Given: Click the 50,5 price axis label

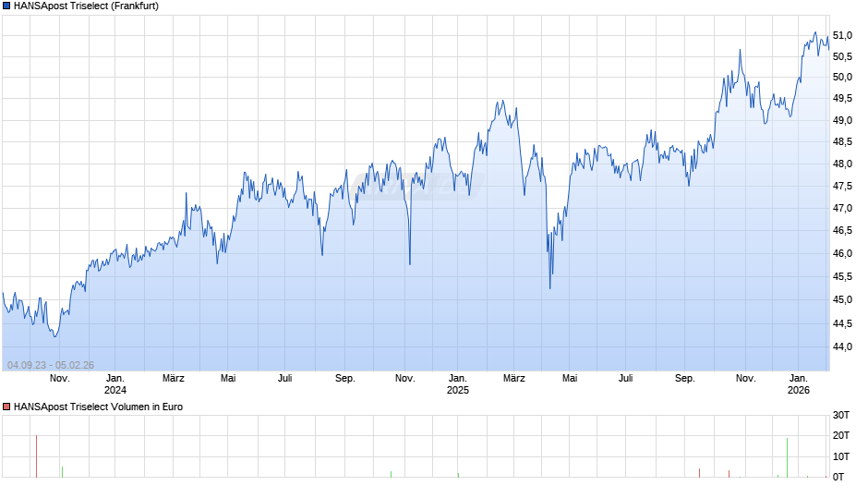Looking at the screenshot, I should click(842, 56).
